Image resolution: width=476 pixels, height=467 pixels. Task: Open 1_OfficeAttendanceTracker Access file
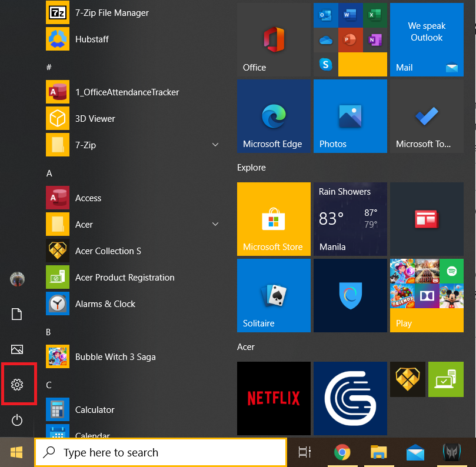(132, 92)
